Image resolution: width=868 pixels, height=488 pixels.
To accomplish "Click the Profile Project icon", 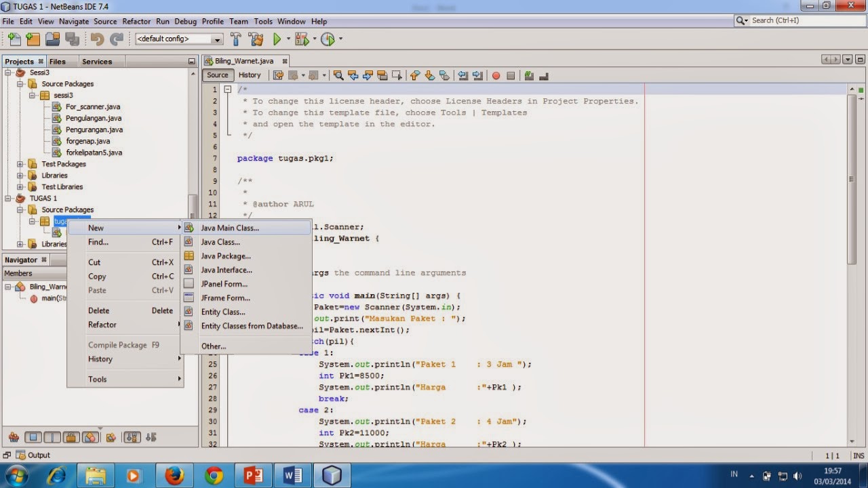I will (328, 39).
